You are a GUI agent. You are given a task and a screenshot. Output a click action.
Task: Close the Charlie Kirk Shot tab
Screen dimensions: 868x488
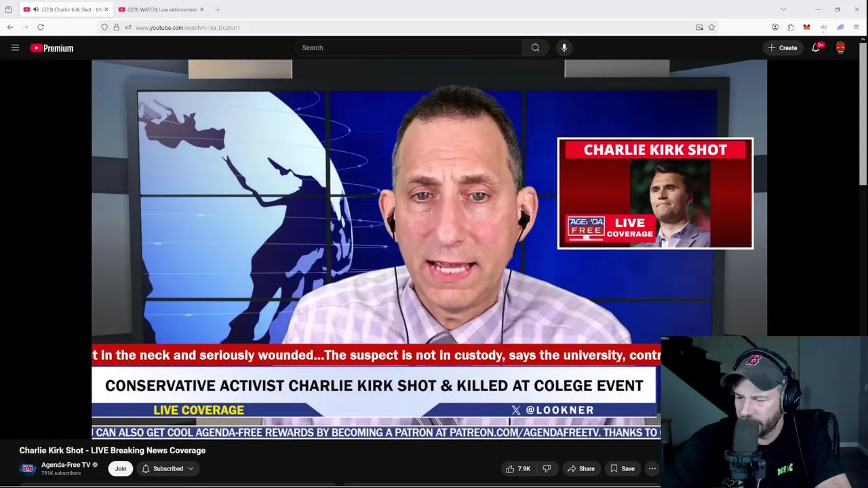[106, 9]
